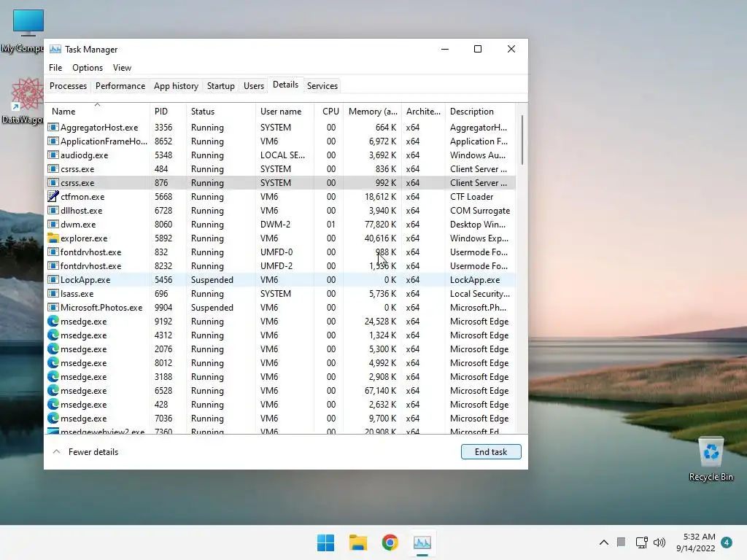The image size is (747, 560).
Task: Click the Microsoft.Photos.exe process icon
Action: click(x=53, y=307)
